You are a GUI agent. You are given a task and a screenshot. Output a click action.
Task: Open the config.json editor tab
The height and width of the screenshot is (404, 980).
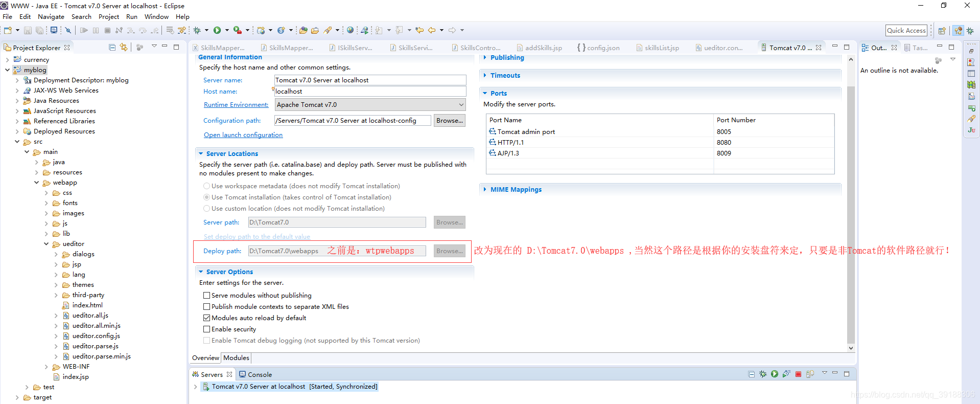598,48
